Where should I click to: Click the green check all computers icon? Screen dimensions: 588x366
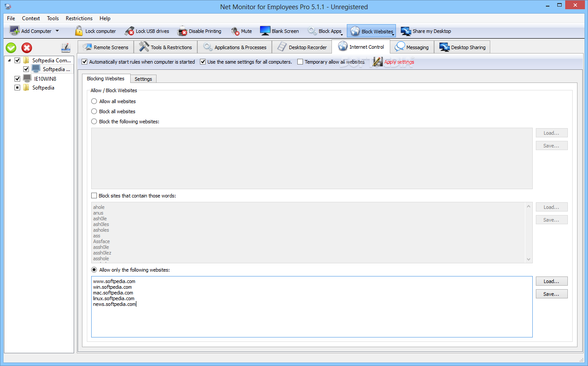(11, 48)
